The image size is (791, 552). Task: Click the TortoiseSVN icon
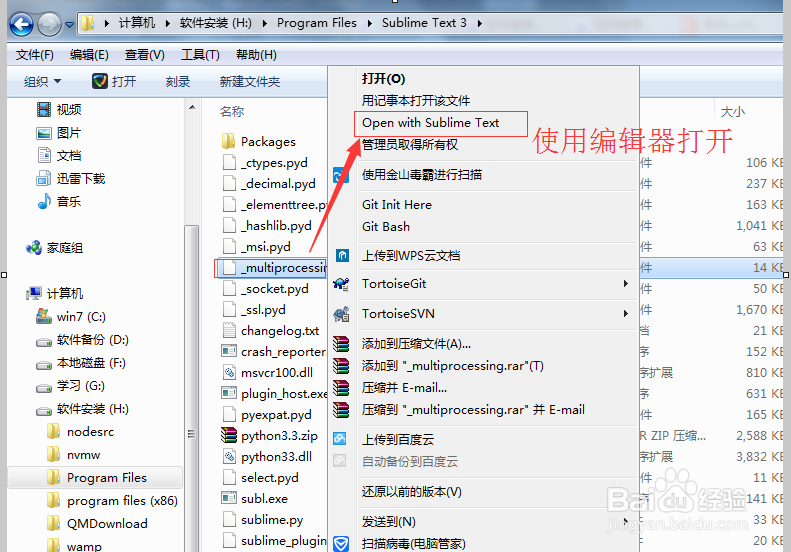click(342, 314)
